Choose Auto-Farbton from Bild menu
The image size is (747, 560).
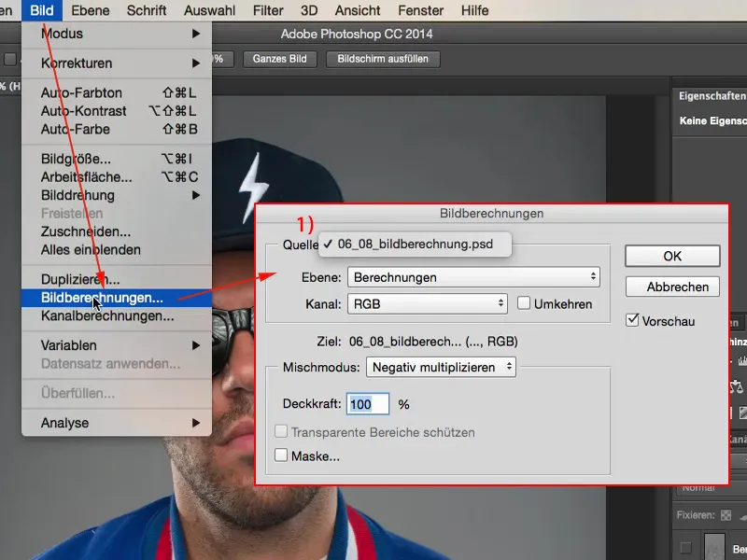[117, 92]
